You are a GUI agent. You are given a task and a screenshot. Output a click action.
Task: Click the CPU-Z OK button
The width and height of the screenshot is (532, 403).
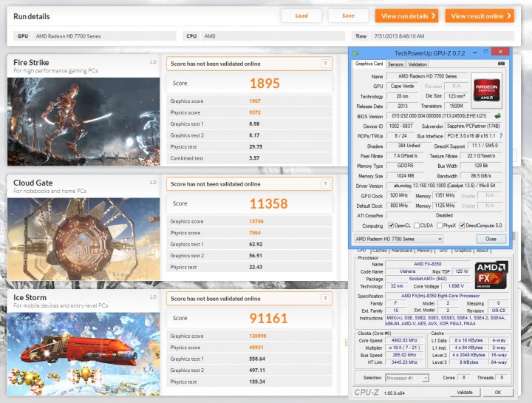tap(498, 392)
